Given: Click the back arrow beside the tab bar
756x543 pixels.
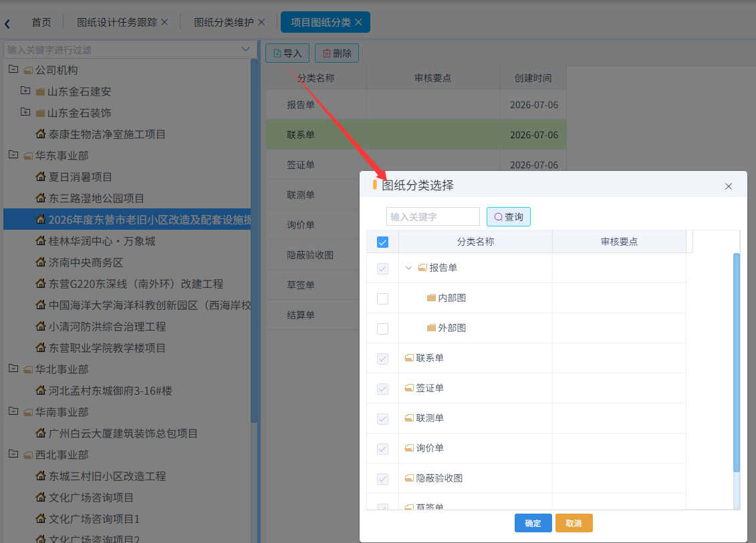Looking at the screenshot, I should (x=7, y=23).
